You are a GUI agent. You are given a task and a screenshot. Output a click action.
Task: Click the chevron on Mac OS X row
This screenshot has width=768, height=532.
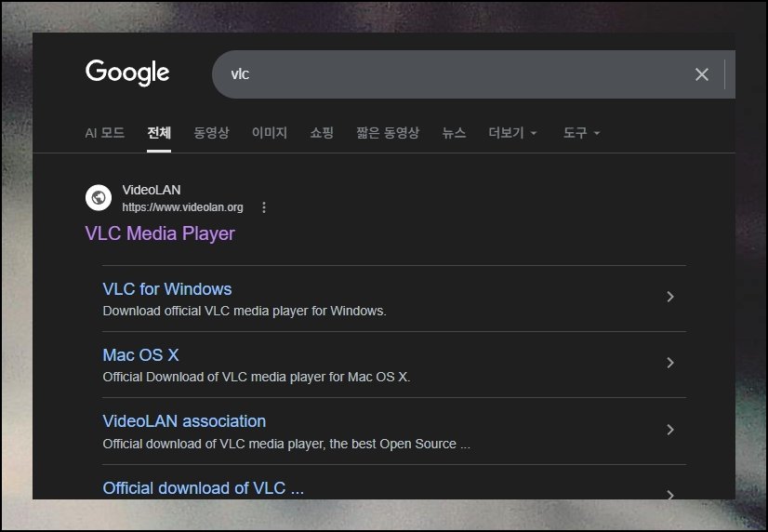(x=670, y=363)
